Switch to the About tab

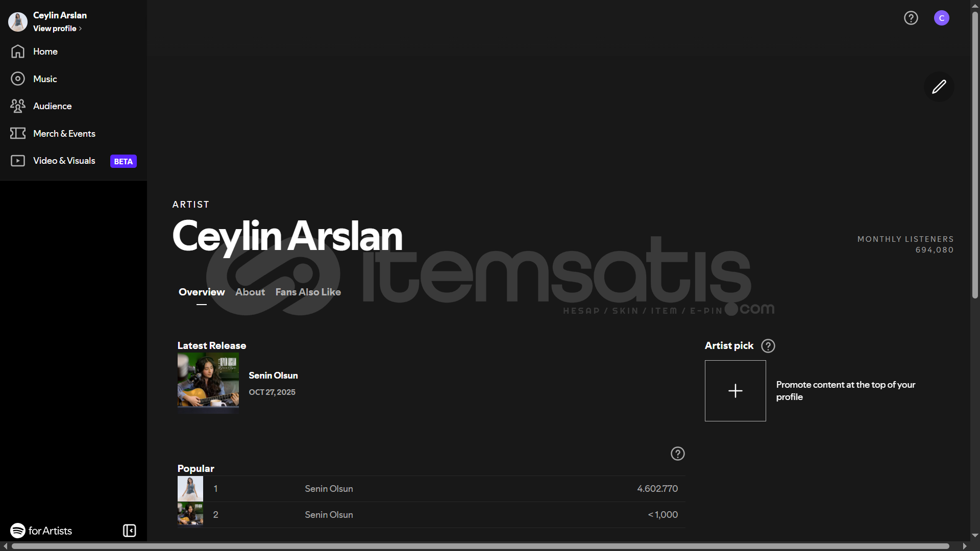coord(250,292)
